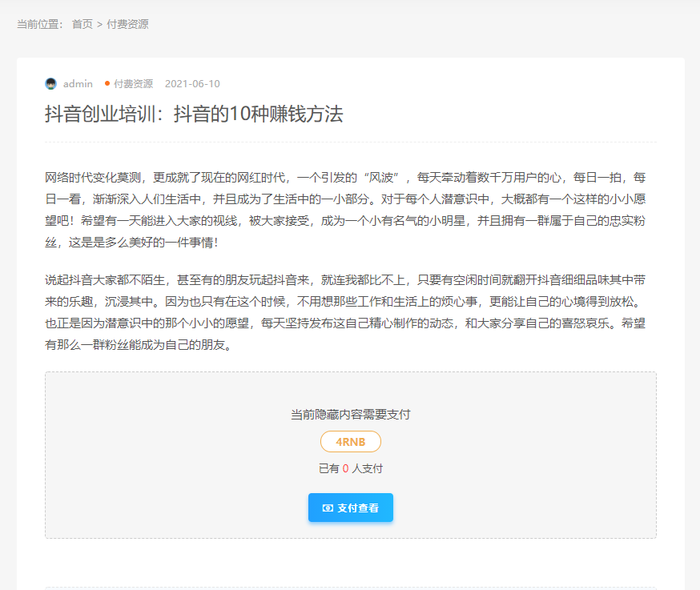Click the 已有 0 人支付 payment count

(x=351, y=468)
